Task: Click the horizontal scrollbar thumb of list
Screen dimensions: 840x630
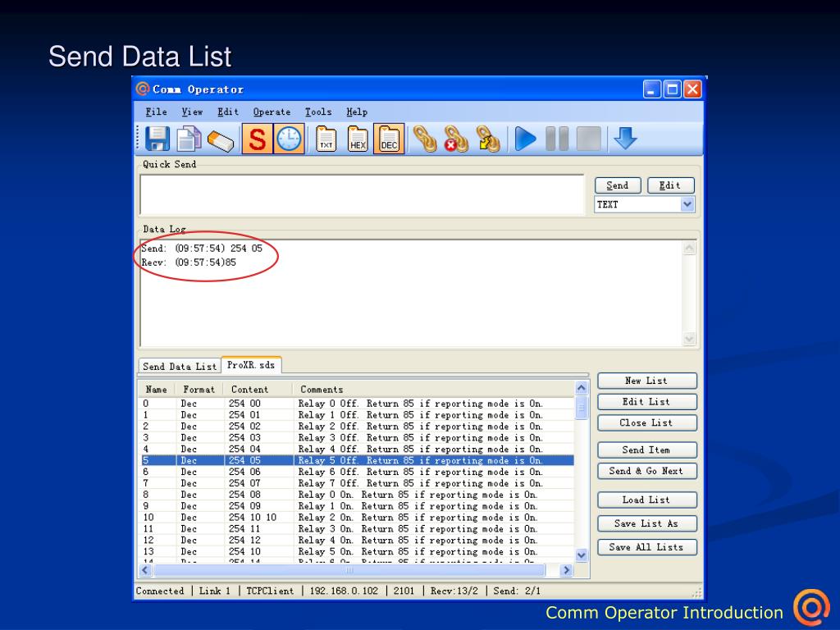Action: coord(349,571)
